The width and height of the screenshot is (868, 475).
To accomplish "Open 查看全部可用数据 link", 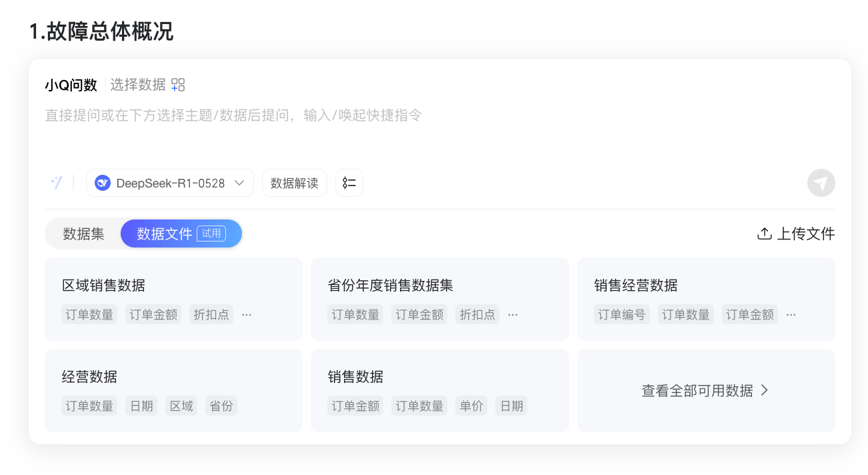I will [706, 390].
